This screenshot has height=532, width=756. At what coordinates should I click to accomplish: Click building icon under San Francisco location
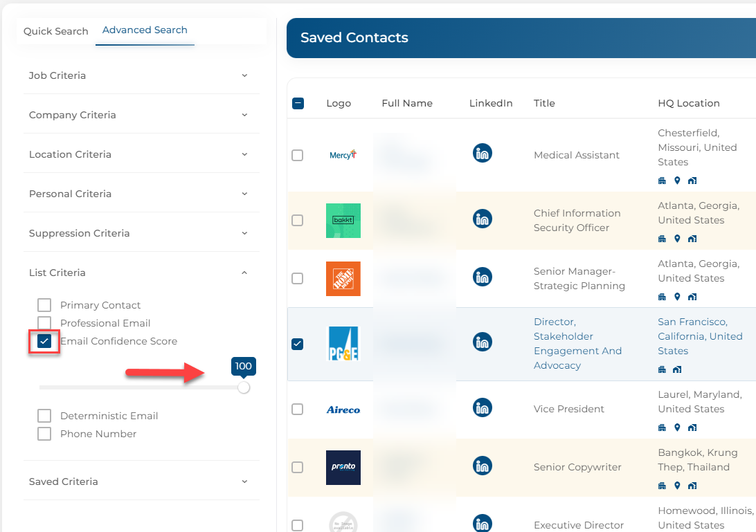(662, 369)
